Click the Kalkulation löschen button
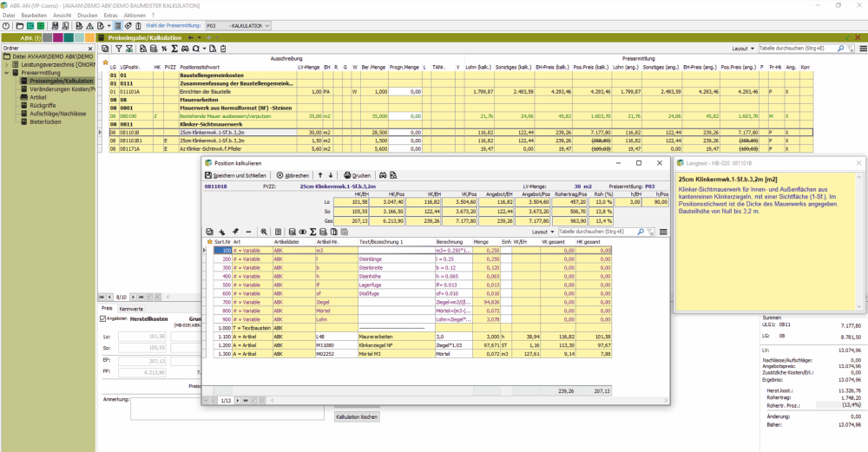 point(357,416)
